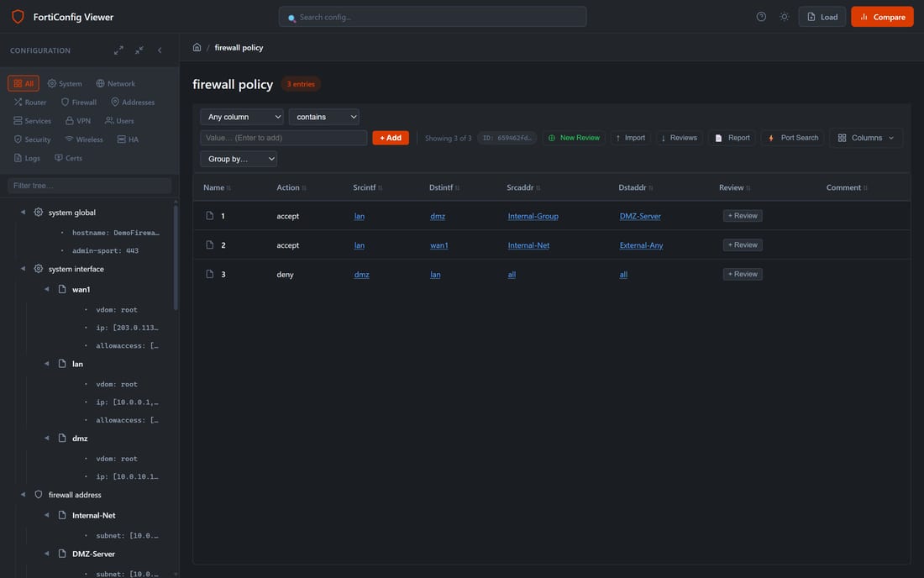Screen dimensions: 924x578
Task: Open the contains operator dropdown
Action: 324,117
